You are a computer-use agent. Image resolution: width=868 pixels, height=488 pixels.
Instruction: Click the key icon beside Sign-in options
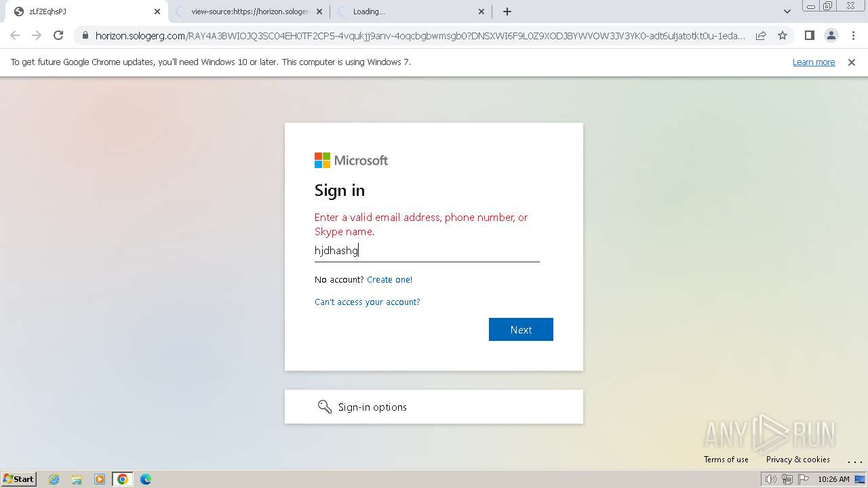pyautogui.click(x=325, y=407)
